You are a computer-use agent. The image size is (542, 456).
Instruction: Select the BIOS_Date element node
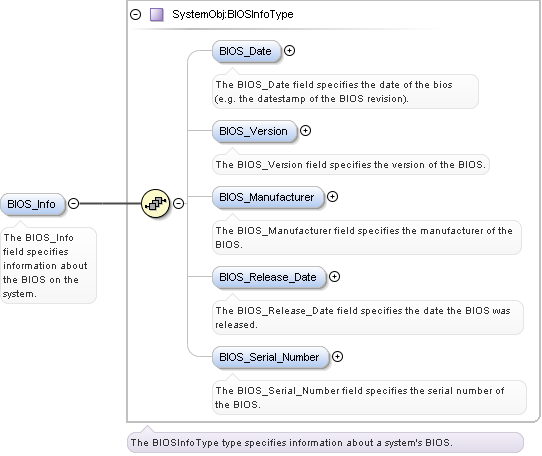coord(246,51)
